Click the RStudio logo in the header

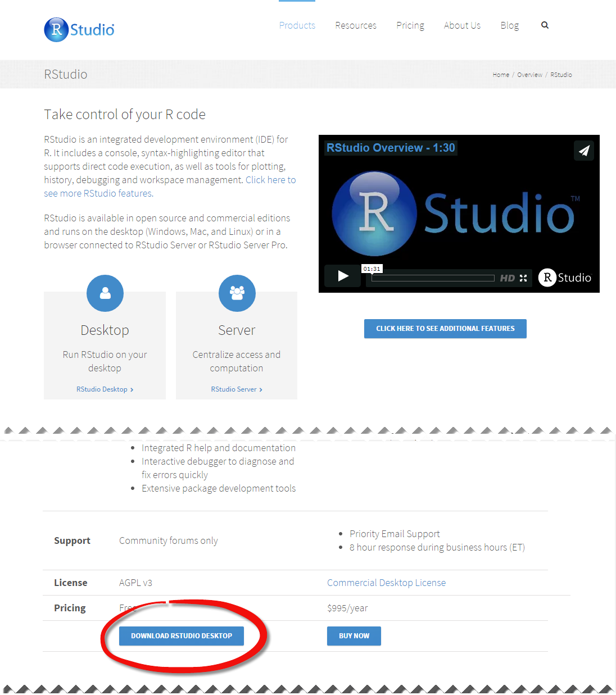tap(79, 29)
